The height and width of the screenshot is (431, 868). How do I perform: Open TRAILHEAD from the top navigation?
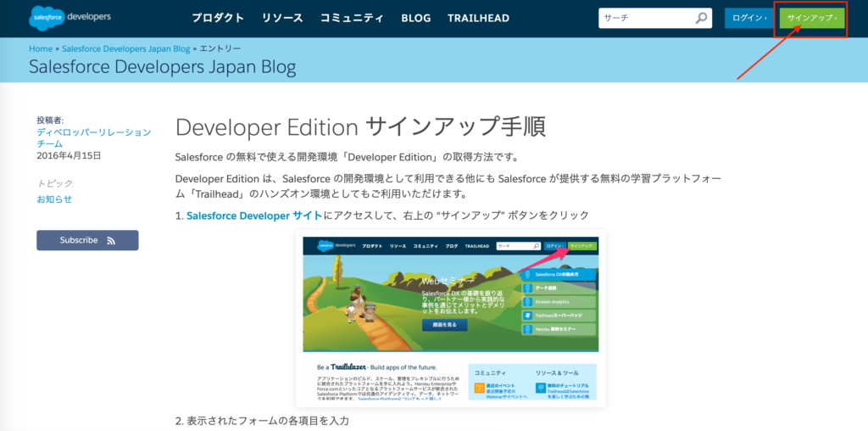[x=477, y=18]
